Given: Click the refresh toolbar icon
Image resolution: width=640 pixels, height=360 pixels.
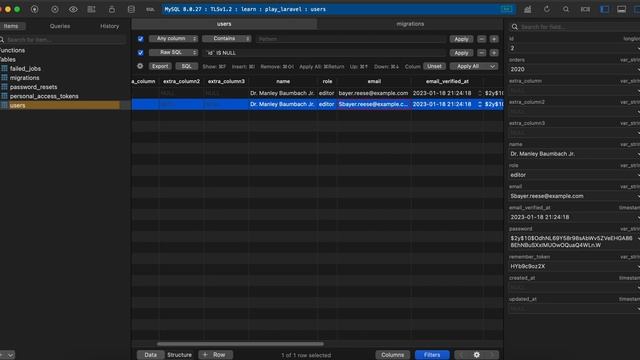Looking at the screenshot, I should (x=547, y=9).
